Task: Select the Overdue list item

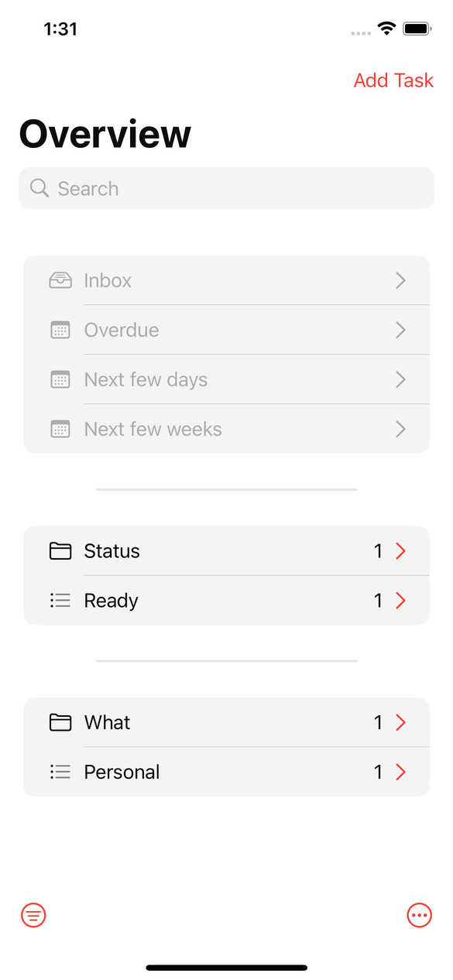Action: 226,330
